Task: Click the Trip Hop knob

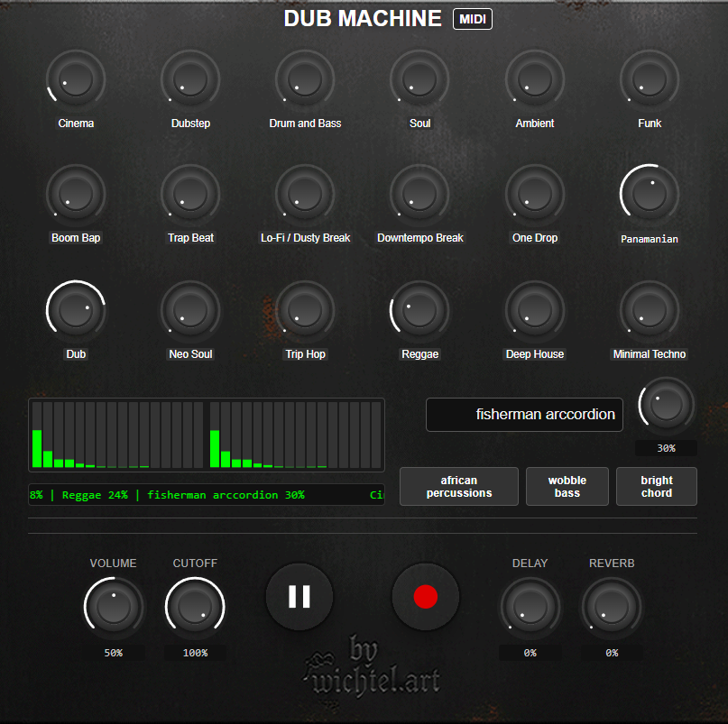Action: click(x=305, y=311)
